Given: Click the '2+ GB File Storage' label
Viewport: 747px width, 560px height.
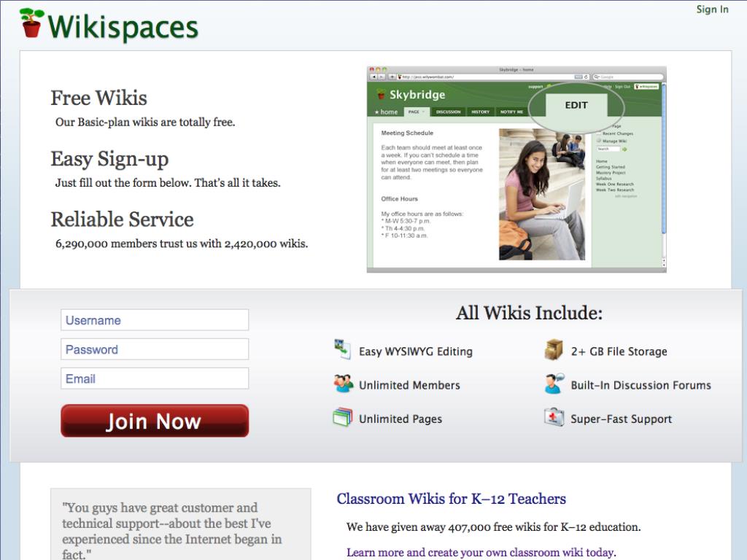Looking at the screenshot, I should 619,351.
